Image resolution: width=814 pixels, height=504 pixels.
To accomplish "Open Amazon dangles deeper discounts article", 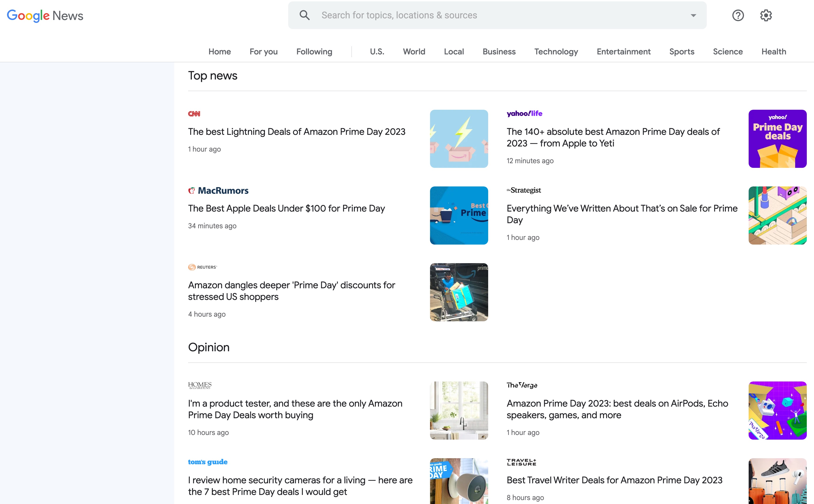I will click(291, 291).
